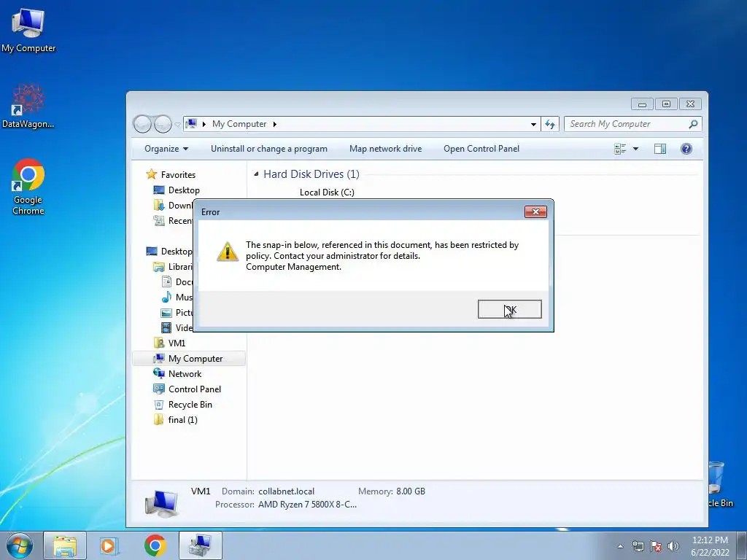Click the network tray icon
The width and height of the screenshot is (747, 560).
[638, 546]
